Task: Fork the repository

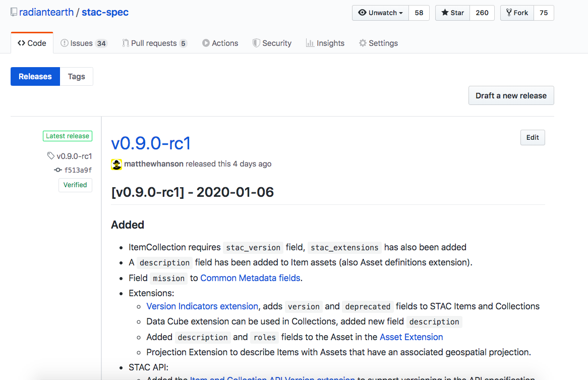Action: click(517, 13)
